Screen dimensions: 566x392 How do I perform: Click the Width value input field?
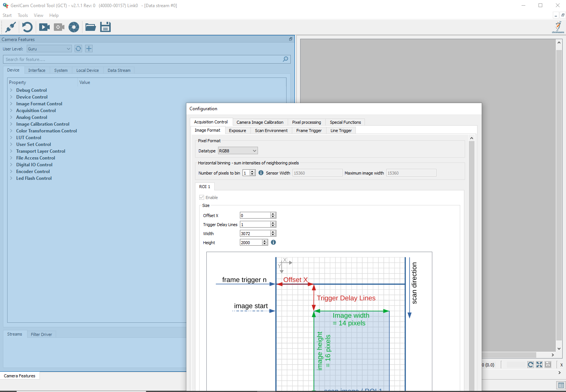tap(255, 234)
